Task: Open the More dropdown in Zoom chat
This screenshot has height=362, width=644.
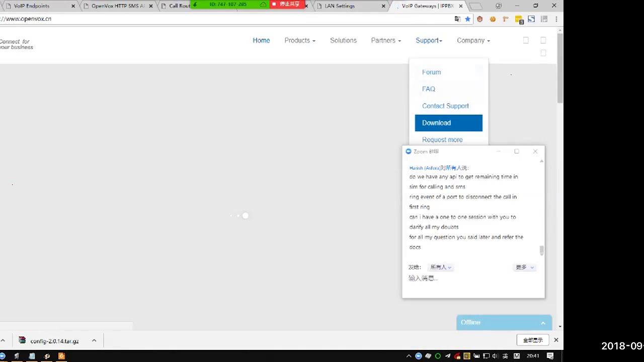Action: (524, 267)
